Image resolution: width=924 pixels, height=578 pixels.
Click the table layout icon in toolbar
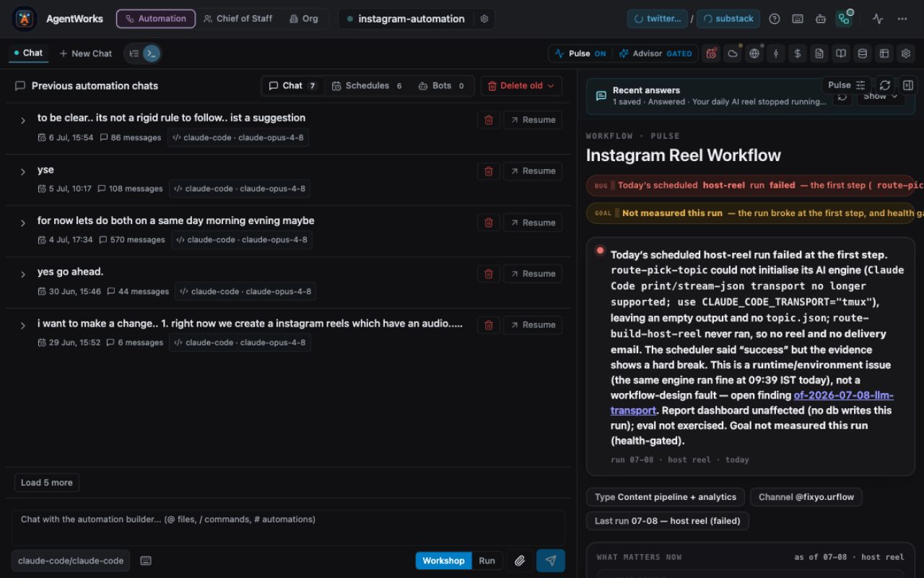coord(884,53)
